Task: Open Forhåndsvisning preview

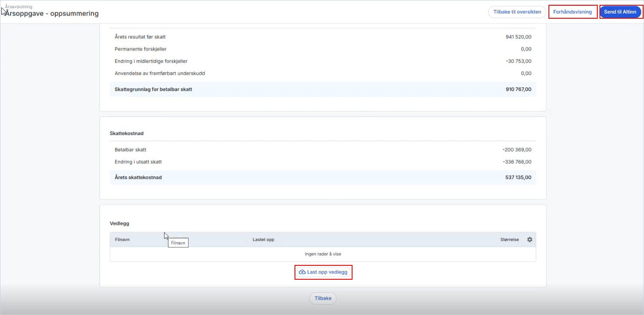Action: click(x=572, y=12)
